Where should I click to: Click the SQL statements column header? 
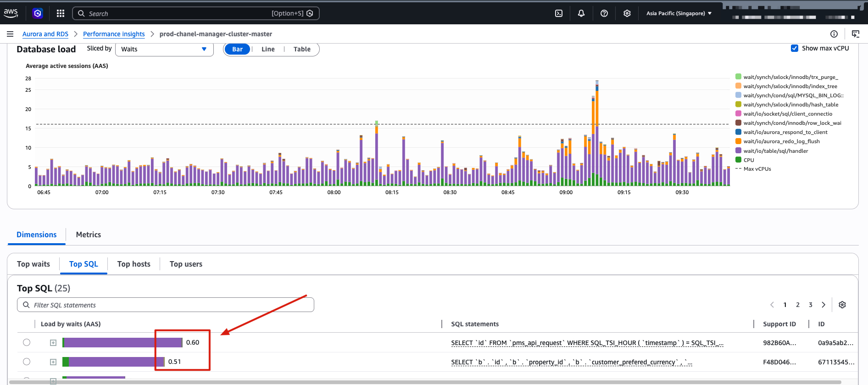coord(475,324)
